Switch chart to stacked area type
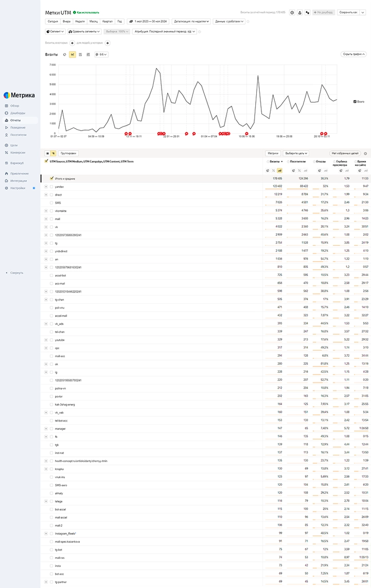Image resolution: width=371 pixels, height=588 pixels. [80, 54]
